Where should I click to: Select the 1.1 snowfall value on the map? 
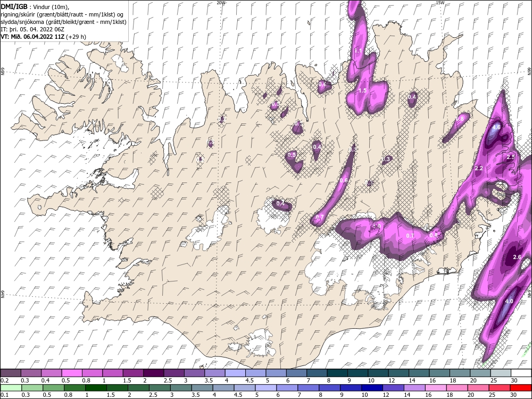[x=358, y=51]
